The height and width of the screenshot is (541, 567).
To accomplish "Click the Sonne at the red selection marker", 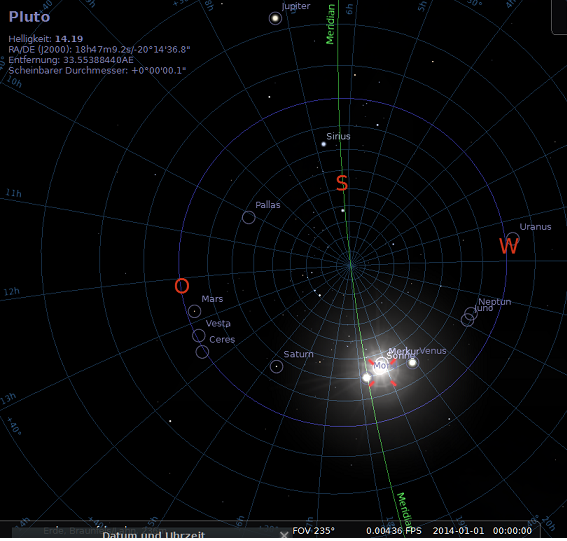I will [381, 366].
